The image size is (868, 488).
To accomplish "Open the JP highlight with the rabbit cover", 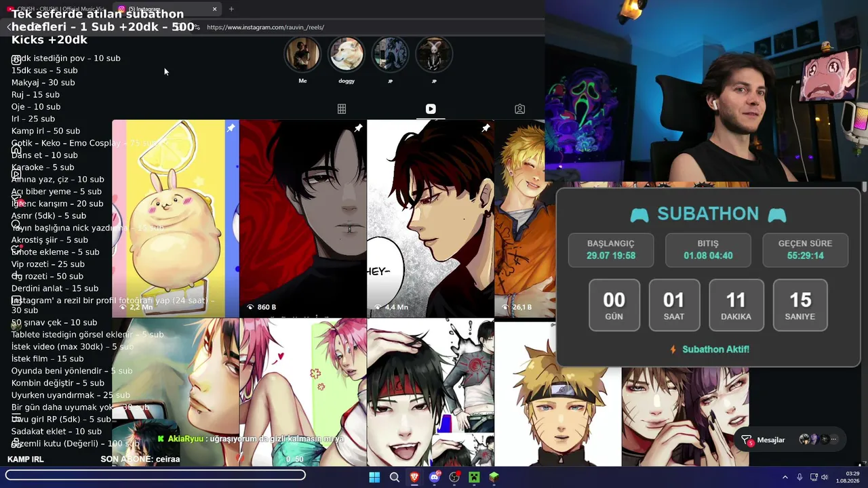I will click(434, 54).
